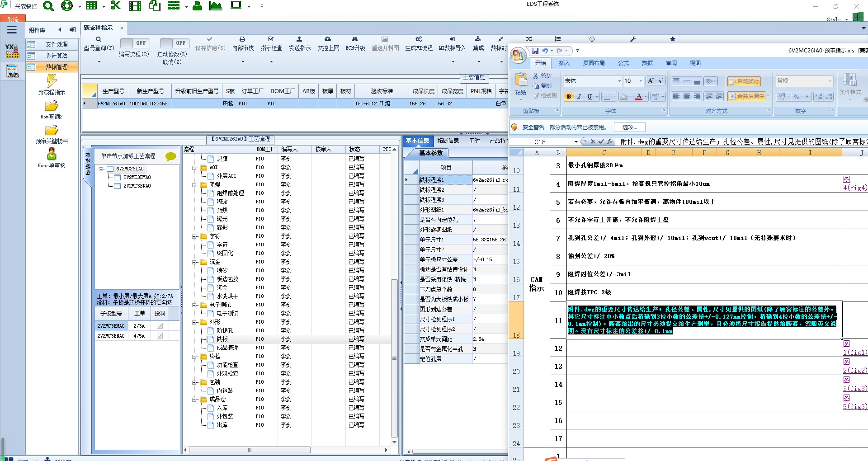Toggle 自动换行 wrap text in Excel
The height and width of the screenshot is (461, 868).
(744, 81)
